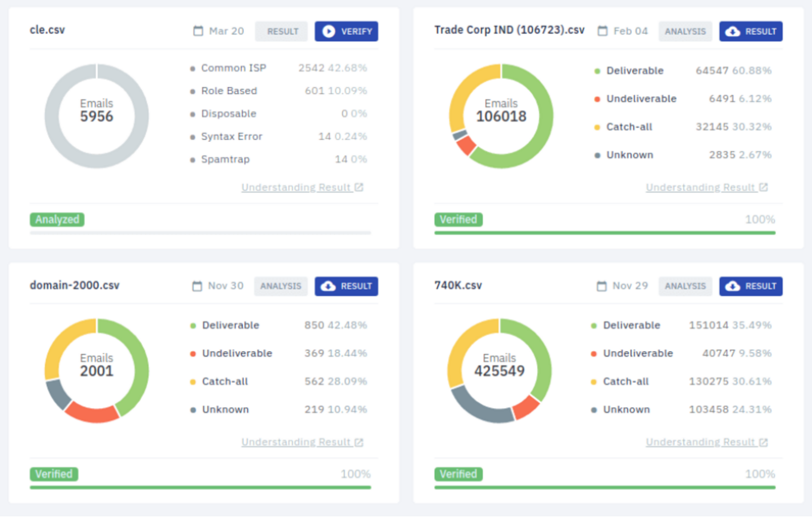
Task: Click the green 100% progress bar on 740K.csv
Action: tap(604, 487)
